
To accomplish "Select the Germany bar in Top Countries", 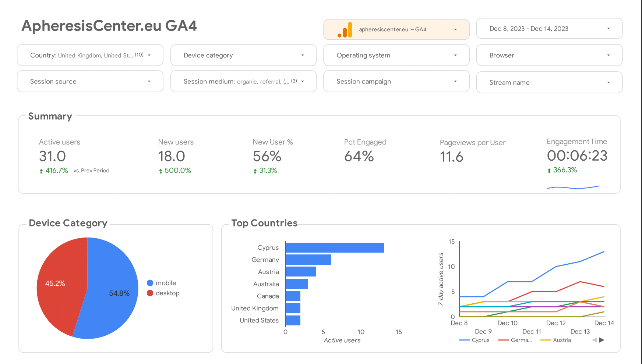I will (308, 260).
